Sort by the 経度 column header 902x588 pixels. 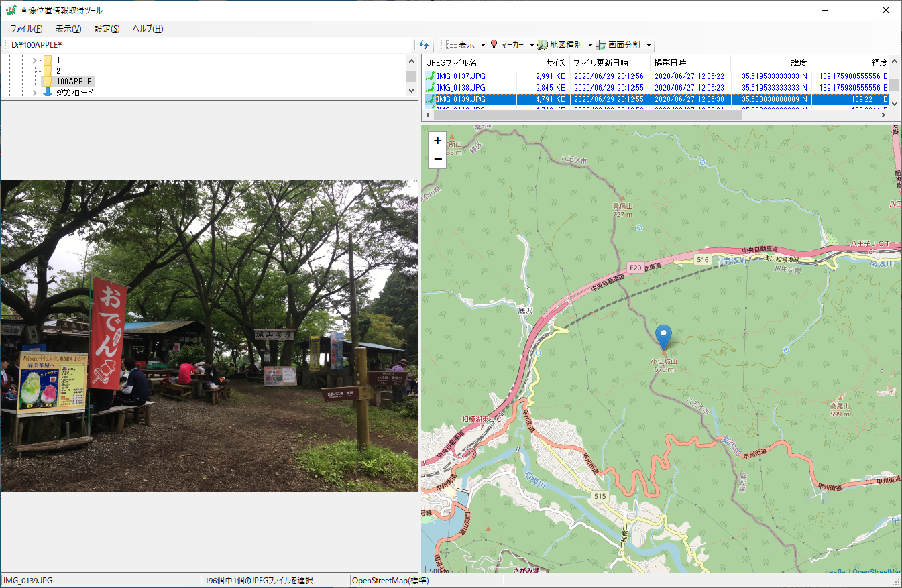(x=850, y=63)
